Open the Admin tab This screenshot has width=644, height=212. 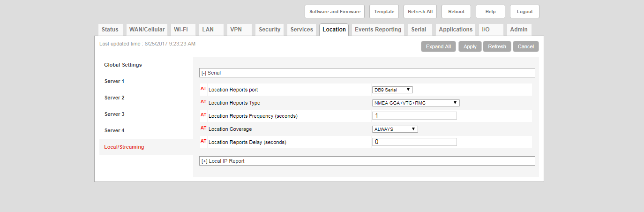(519, 30)
